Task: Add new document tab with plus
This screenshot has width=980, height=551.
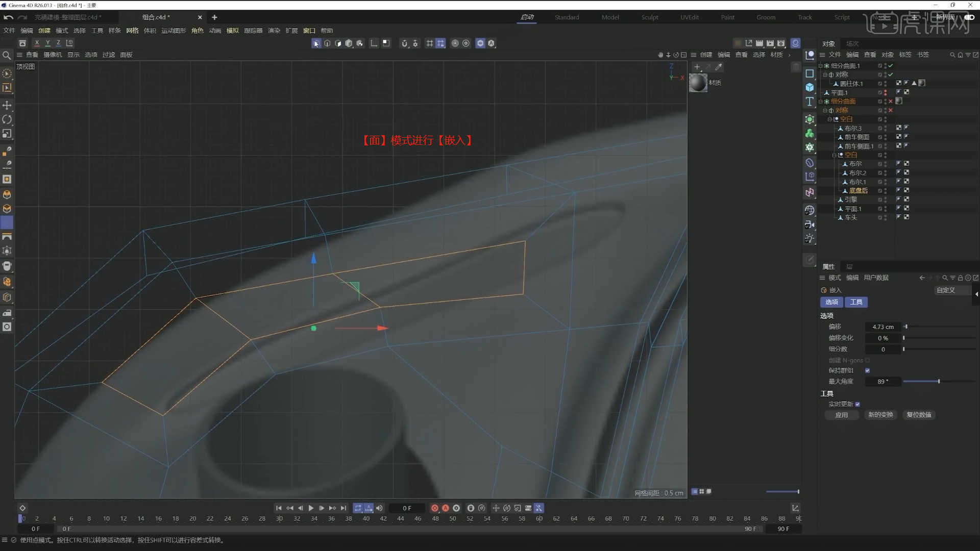Action: coord(214,17)
